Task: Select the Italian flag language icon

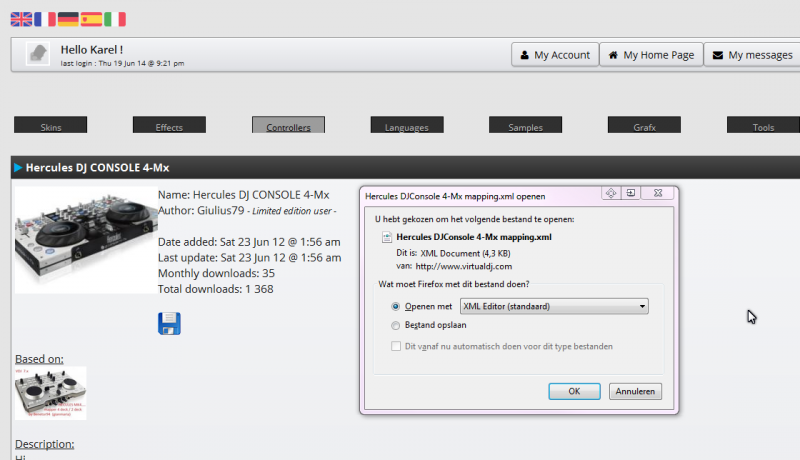Action: (x=115, y=19)
